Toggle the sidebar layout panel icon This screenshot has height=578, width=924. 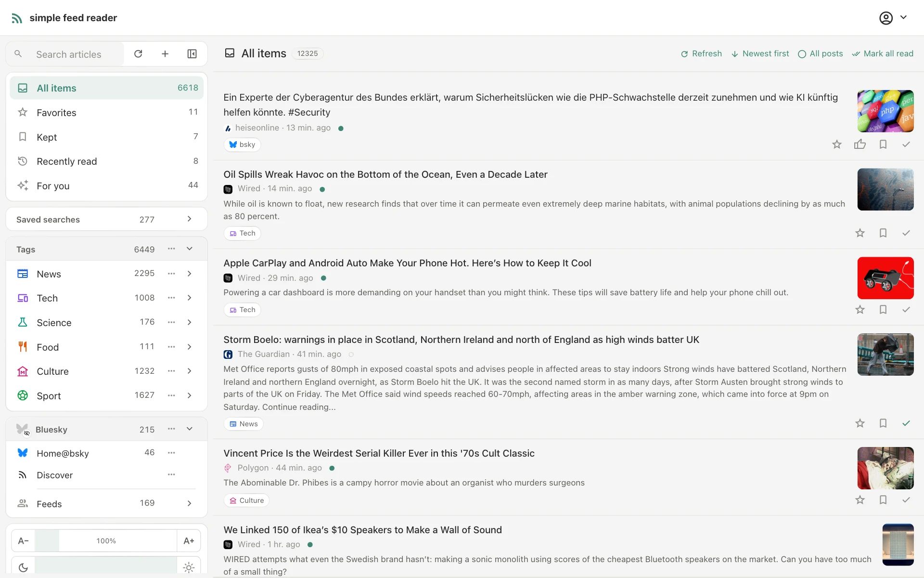(192, 54)
